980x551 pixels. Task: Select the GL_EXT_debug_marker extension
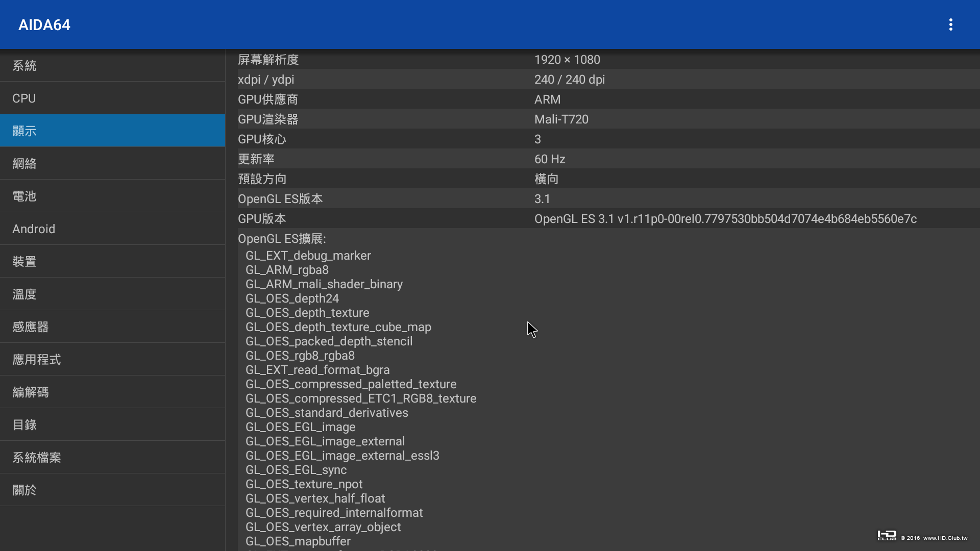(x=308, y=256)
